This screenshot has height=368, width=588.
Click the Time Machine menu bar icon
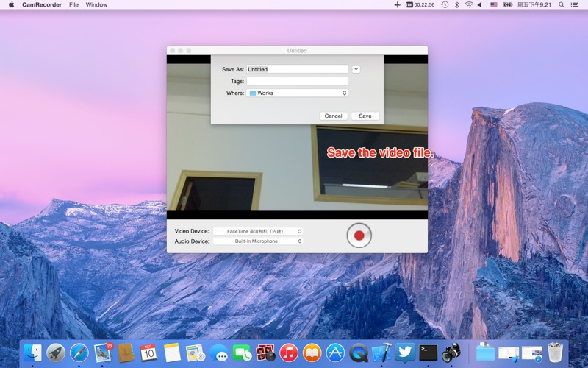pos(445,5)
